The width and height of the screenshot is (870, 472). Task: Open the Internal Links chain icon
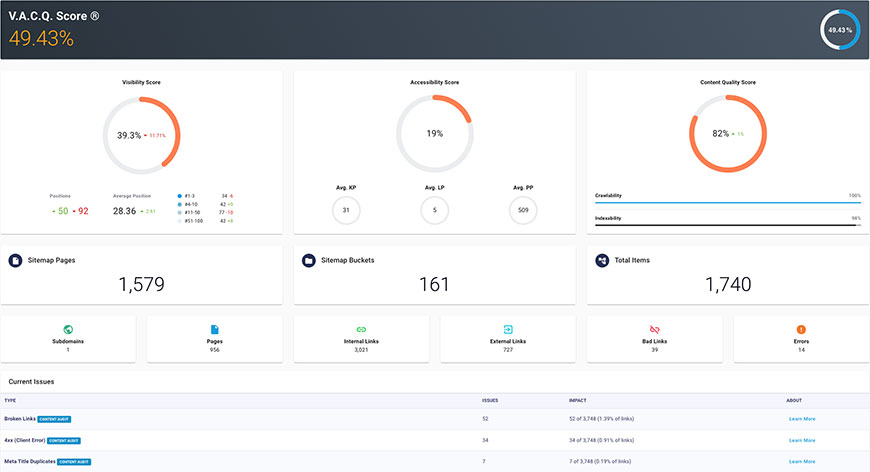pos(361,329)
